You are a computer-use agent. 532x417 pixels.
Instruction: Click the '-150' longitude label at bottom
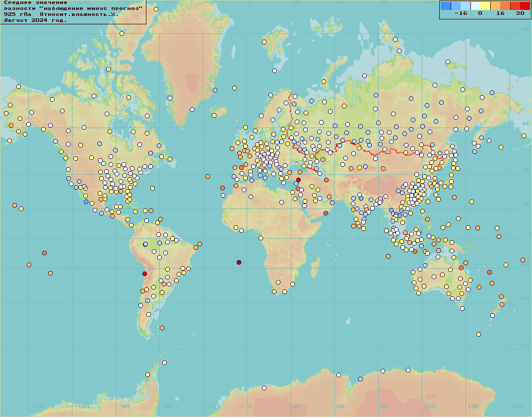[38, 406]
